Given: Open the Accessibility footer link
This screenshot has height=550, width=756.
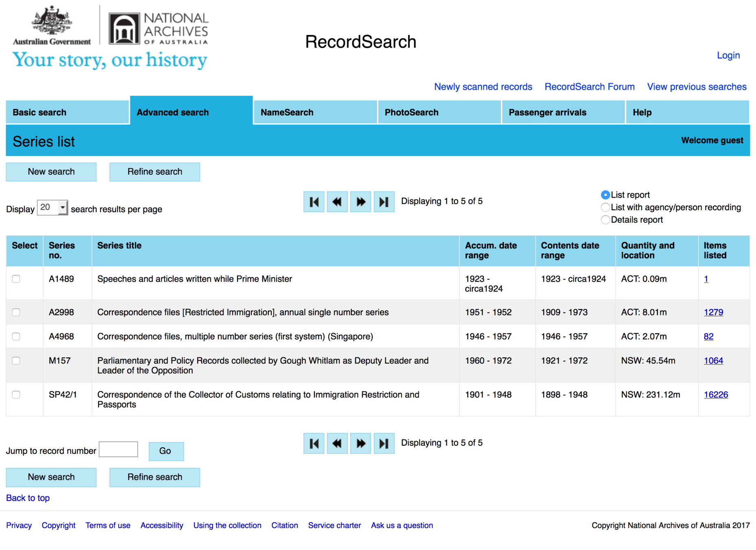Looking at the screenshot, I should (162, 526).
